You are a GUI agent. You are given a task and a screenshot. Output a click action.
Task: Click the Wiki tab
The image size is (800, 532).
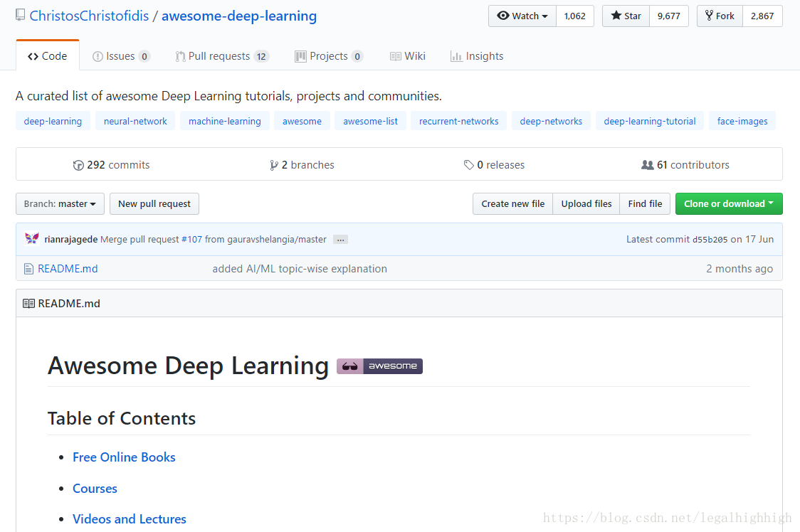[407, 56]
